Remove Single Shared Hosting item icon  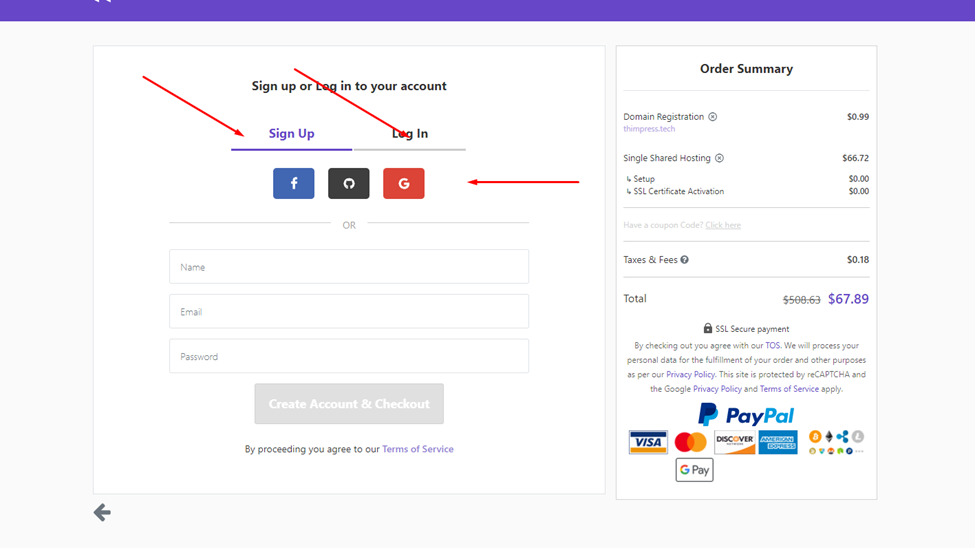point(719,158)
